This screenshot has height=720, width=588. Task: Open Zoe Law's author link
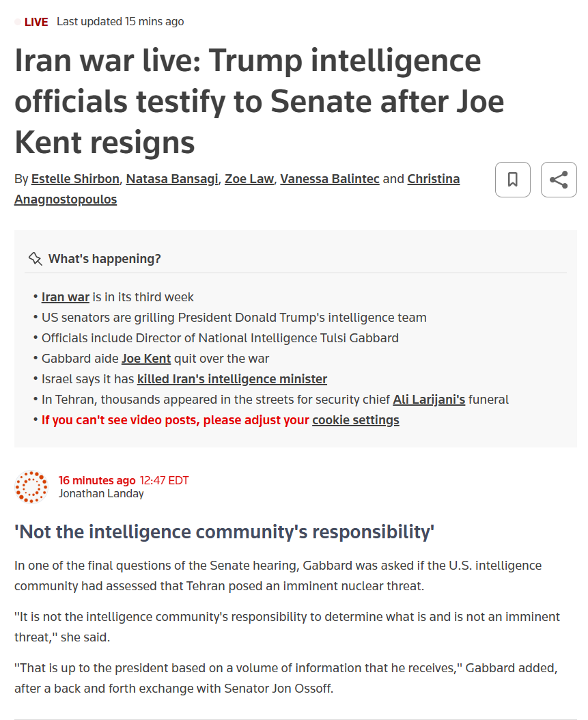point(249,179)
